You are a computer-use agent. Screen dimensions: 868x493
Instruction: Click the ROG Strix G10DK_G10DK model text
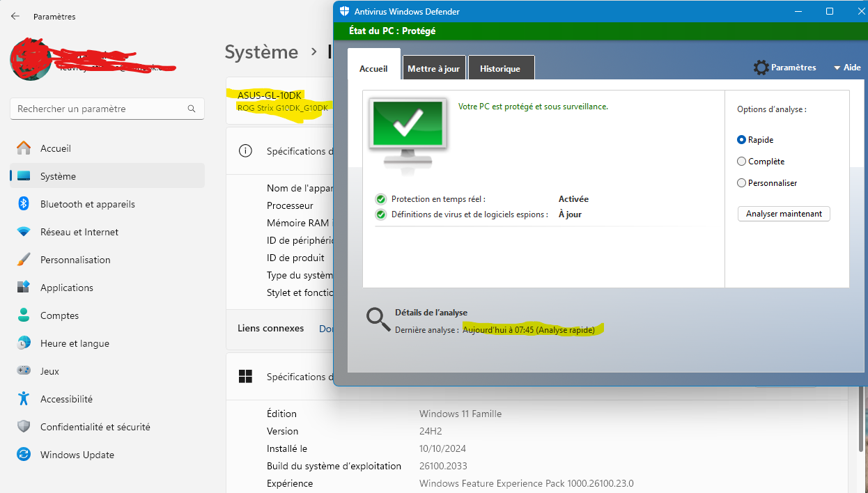[282, 108]
